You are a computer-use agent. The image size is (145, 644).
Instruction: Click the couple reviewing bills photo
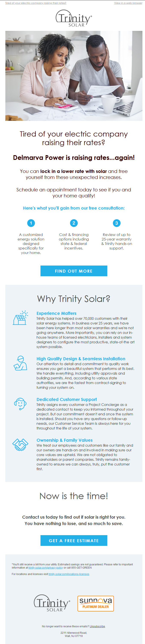click(74, 76)
